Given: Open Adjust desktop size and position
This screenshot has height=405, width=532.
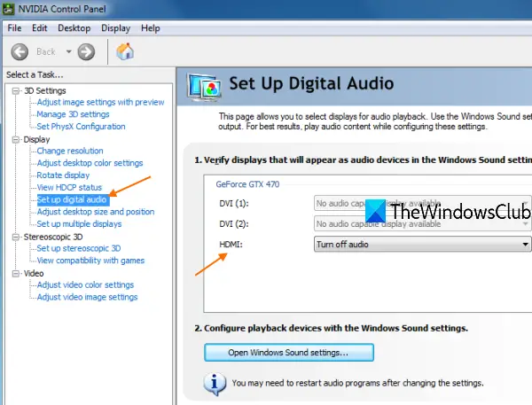Looking at the screenshot, I should point(96,212).
